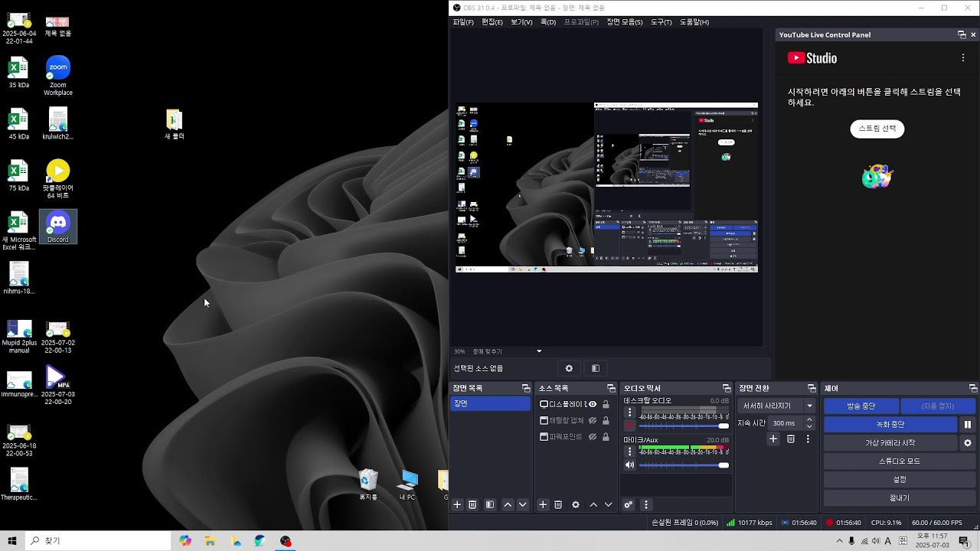The height and width of the screenshot is (551, 980).
Task: Delete the selected scene using trash icon
Action: click(x=472, y=505)
